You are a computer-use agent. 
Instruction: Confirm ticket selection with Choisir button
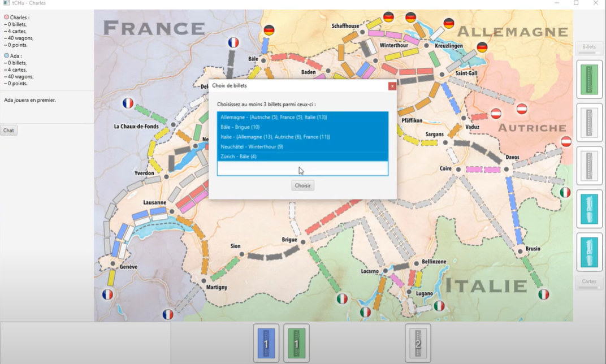pos(302,185)
